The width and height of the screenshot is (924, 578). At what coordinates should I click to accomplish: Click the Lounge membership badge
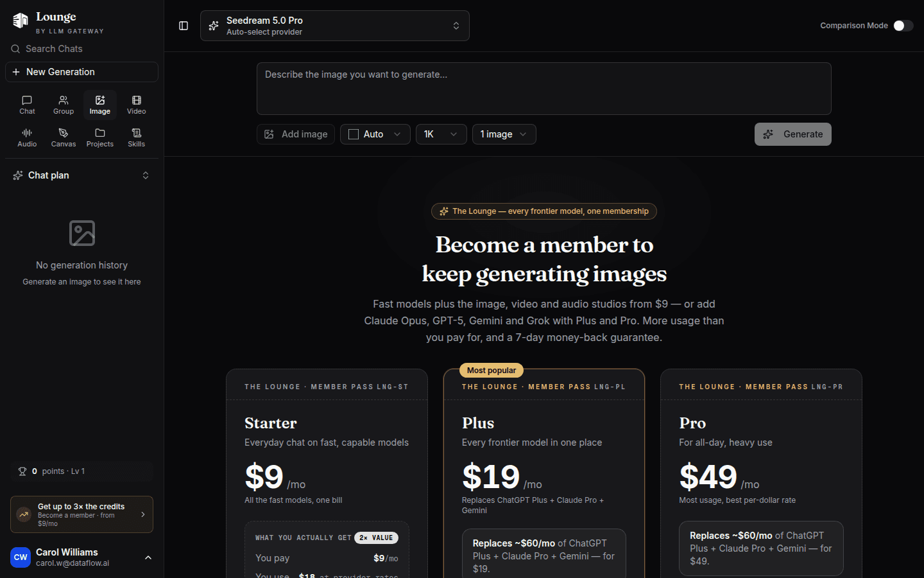coord(544,211)
